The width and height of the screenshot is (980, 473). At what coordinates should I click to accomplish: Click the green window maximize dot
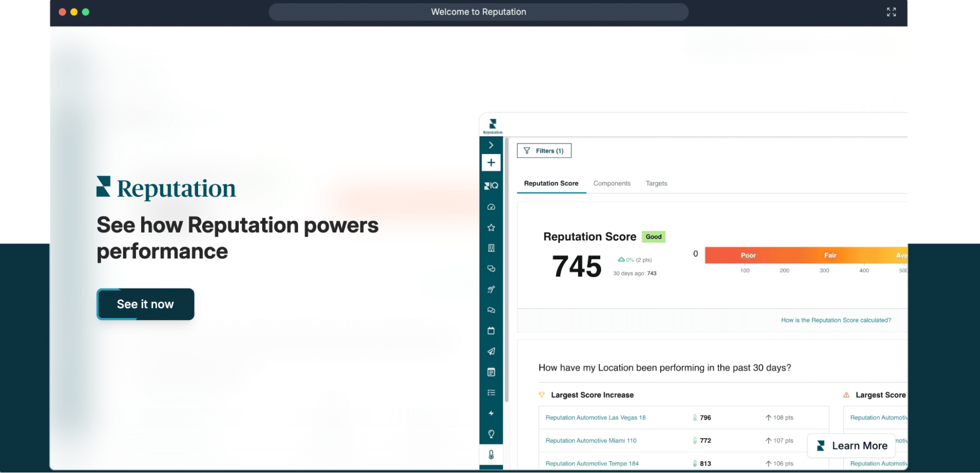(86, 12)
